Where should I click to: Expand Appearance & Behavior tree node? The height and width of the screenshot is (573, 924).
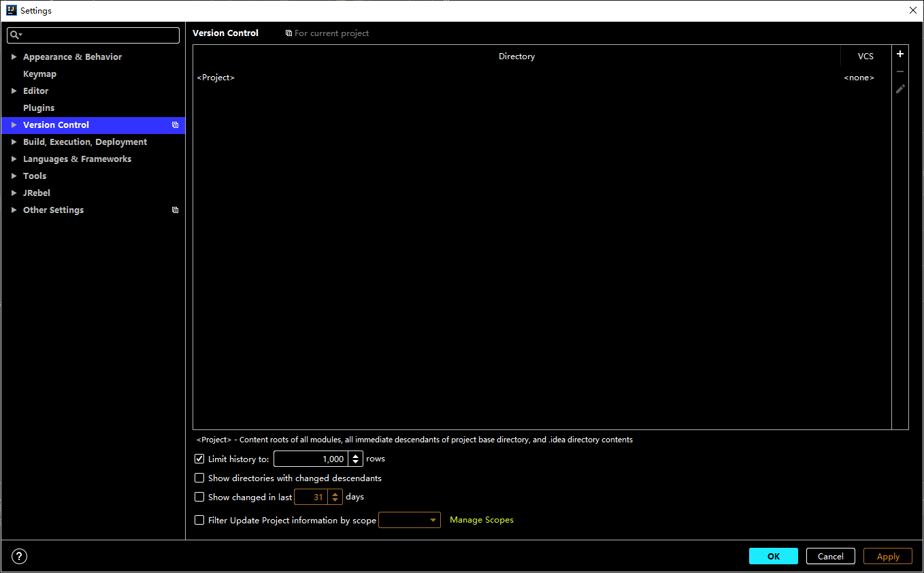click(14, 57)
